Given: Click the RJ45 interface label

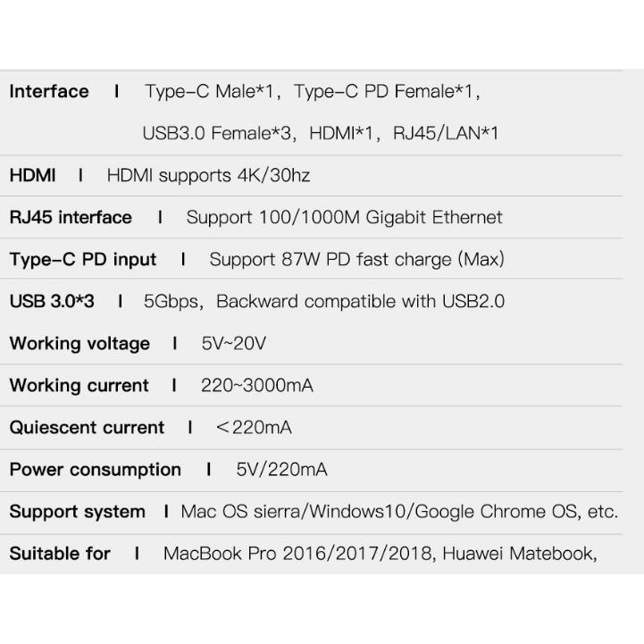Looking at the screenshot, I should 71,217.
